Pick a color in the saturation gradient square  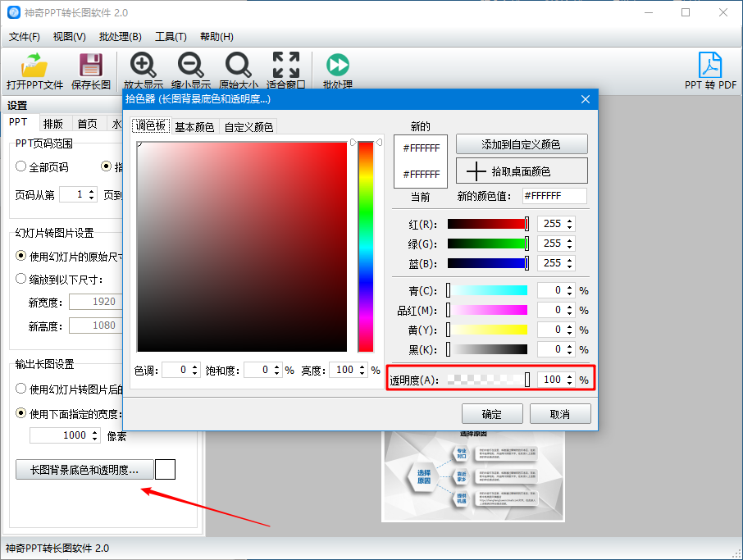click(242, 247)
